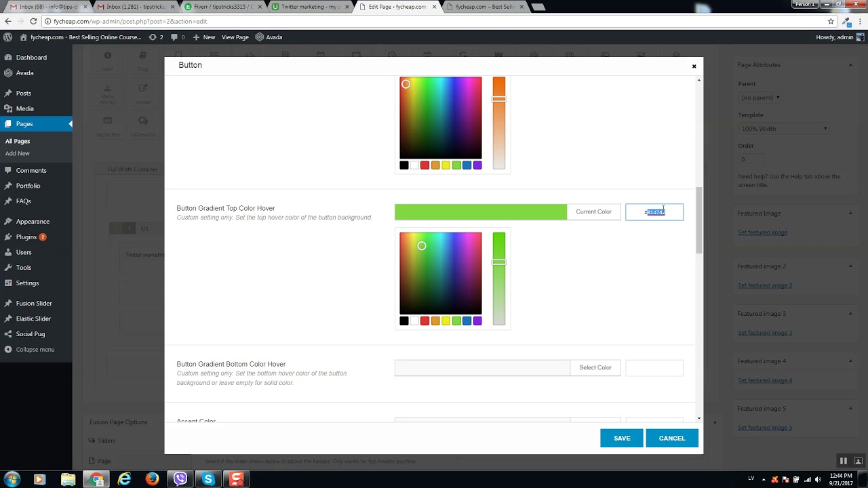Click the green brightness slider strip
The image size is (868, 488).
tap(499, 279)
